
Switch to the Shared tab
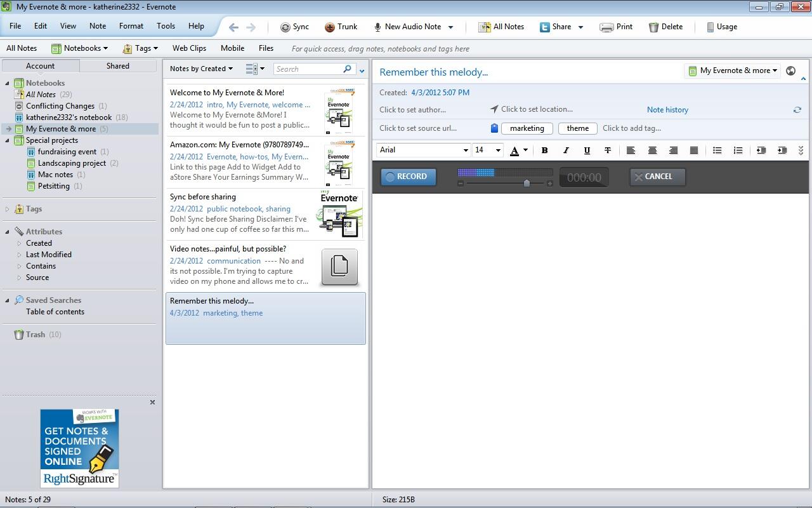click(118, 66)
